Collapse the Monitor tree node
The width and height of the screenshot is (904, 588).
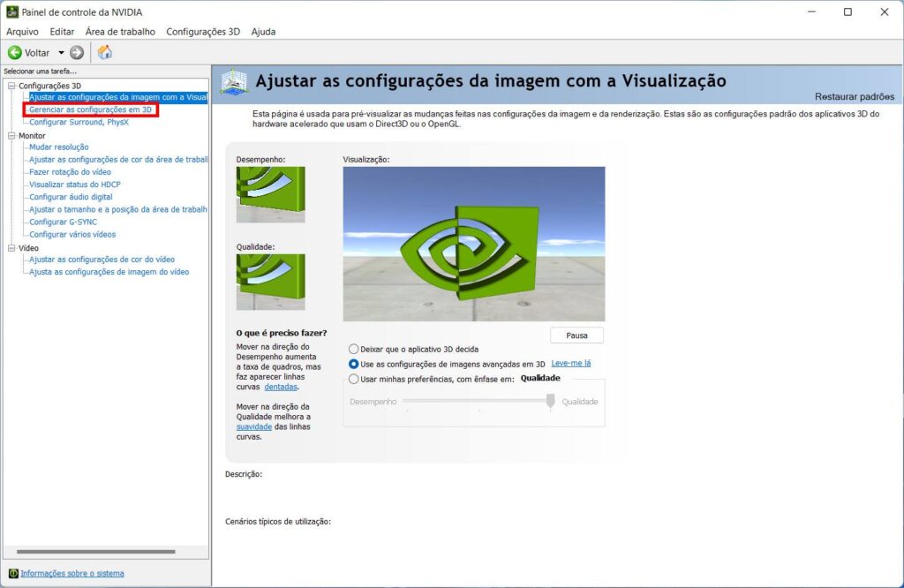[x=11, y=135]
